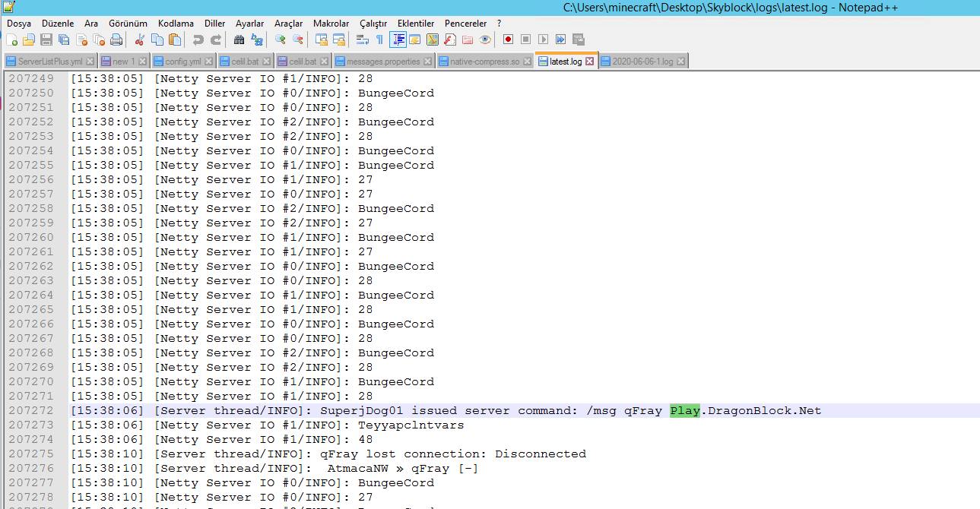The height and width of the screenshot is (509, 980).
Task: Click the Copy toolbar icon
Action: [157, 40]
